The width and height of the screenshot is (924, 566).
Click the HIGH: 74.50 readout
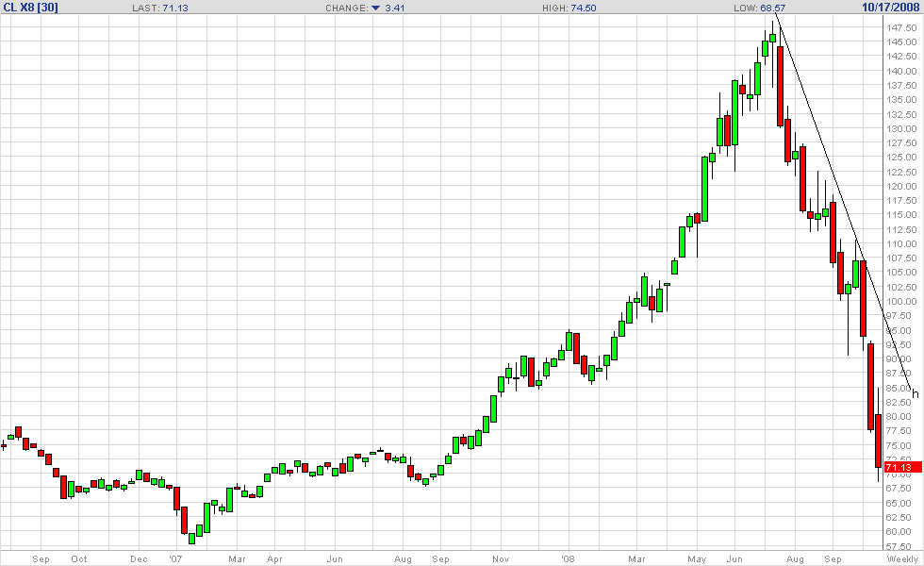(569, 8)
